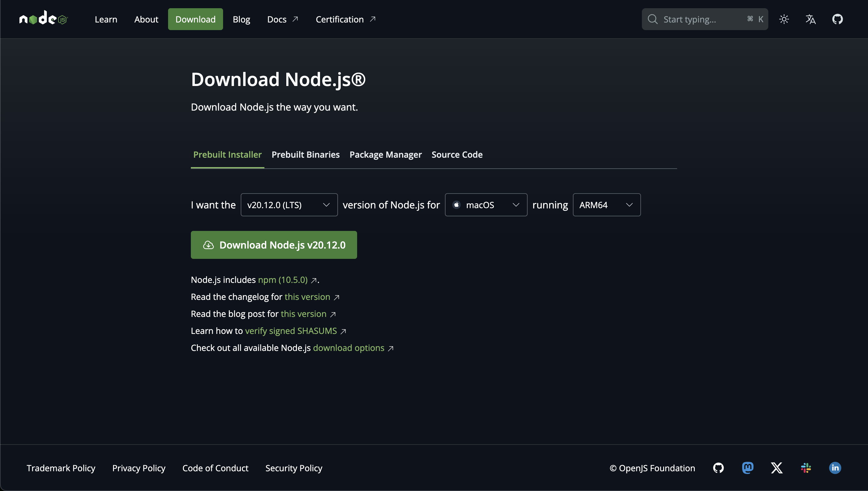Switch to the Prebuilt Binaries tab

click(x=305, y=154)
